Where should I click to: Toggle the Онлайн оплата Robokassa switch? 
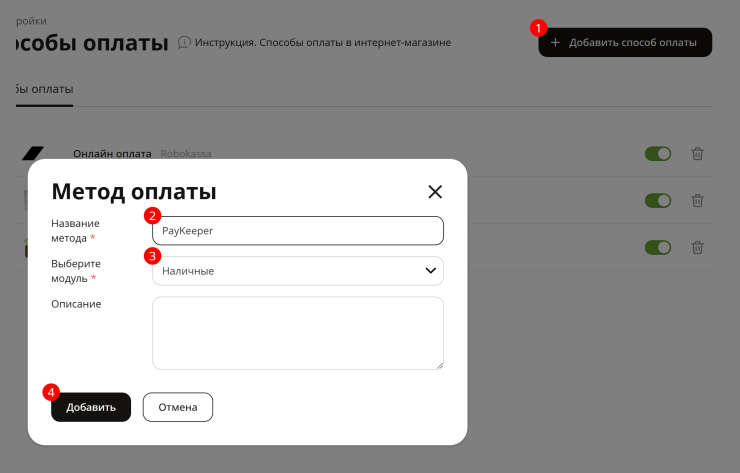(x=658, y=154)
